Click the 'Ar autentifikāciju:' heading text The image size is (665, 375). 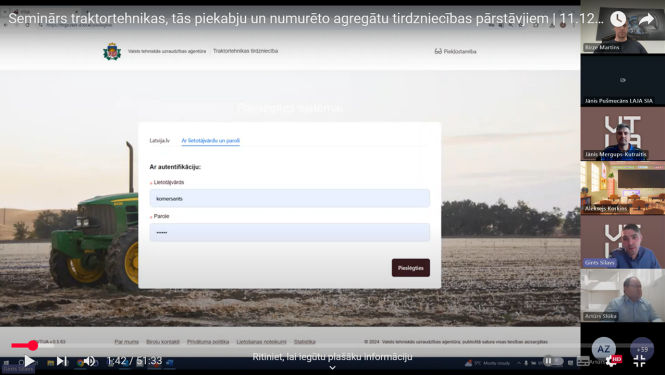coord(175,167)
